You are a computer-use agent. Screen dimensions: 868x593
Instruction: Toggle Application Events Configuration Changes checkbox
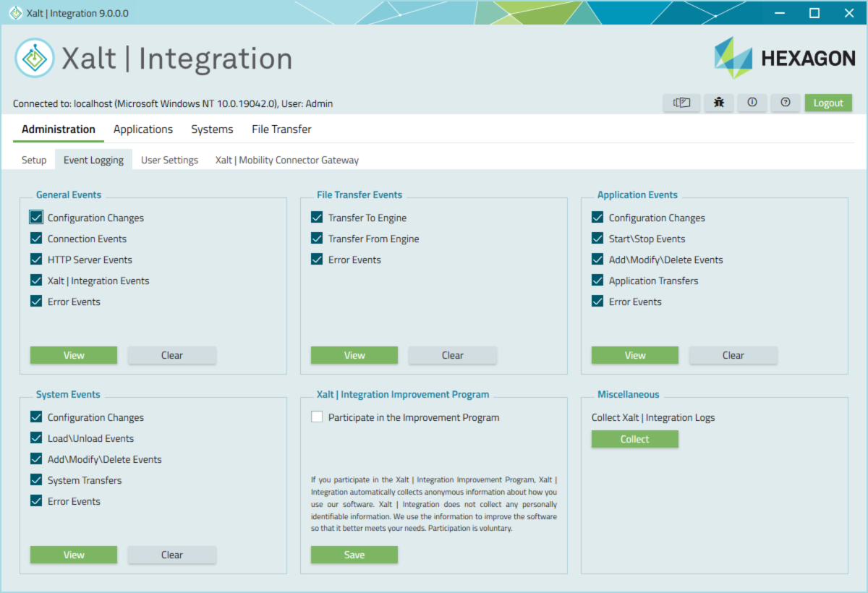(597, 217)
